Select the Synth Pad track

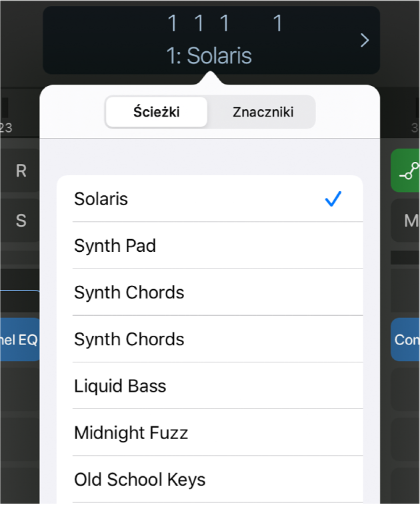coord(115,246)
